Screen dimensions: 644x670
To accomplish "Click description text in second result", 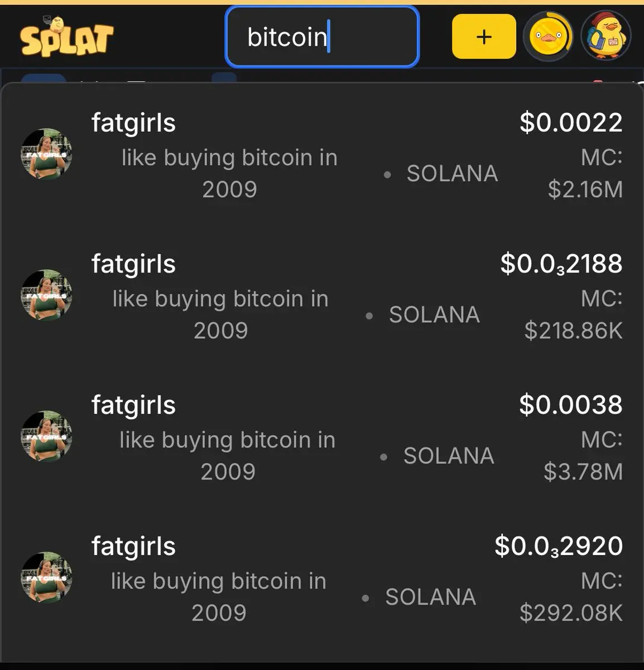I will click(221, 315).
